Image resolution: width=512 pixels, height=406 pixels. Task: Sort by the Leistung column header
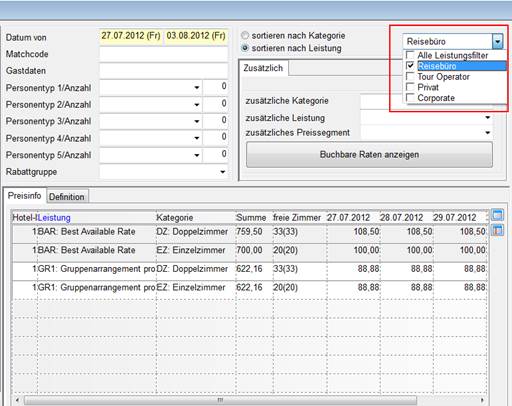click(54, 218)
